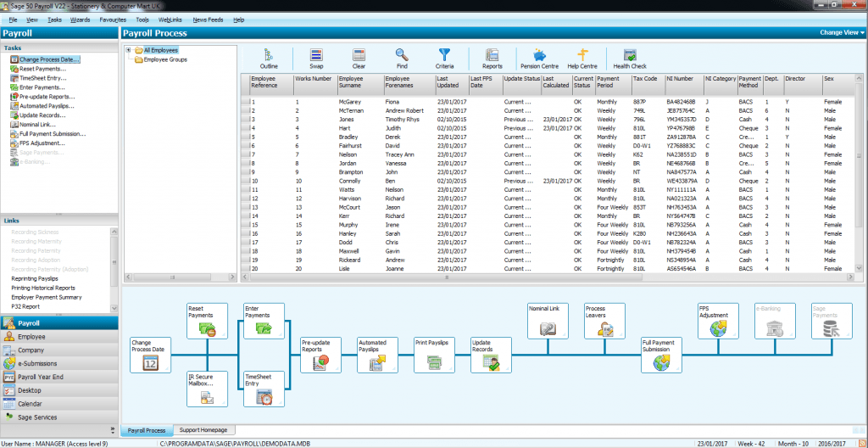Open the Outline toolbar icon
This screenshot has width=868, height=448.
click(x=269, y=59)
